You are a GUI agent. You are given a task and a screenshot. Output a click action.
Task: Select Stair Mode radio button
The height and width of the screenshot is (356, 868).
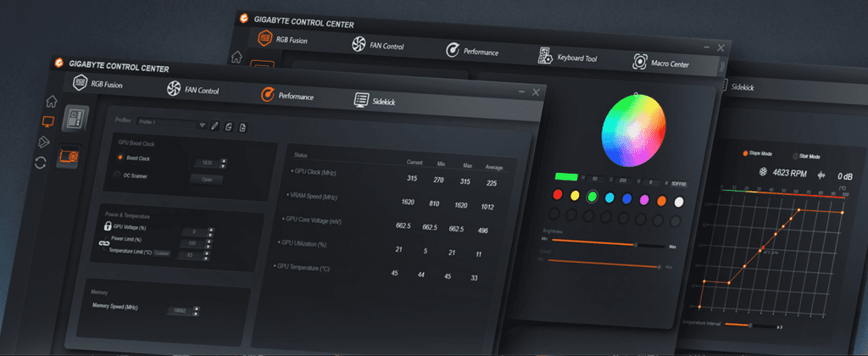(x=795, y=156)
